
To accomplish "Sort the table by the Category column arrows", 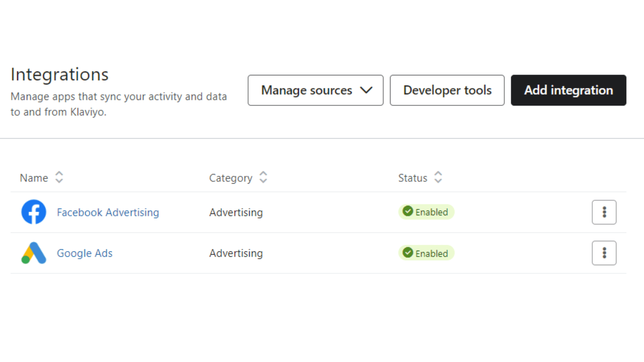I will (x=263, y=177).
